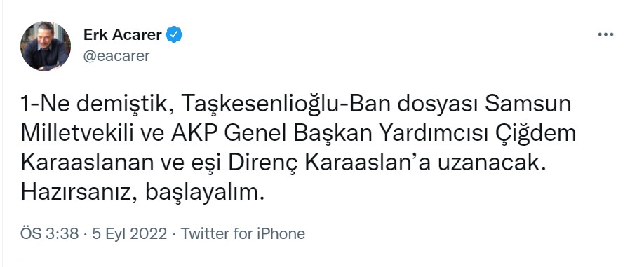The height and width of the screenshot is (267, 644).
Task: Open the @eacarer handle link
Action: click(116, 56)
